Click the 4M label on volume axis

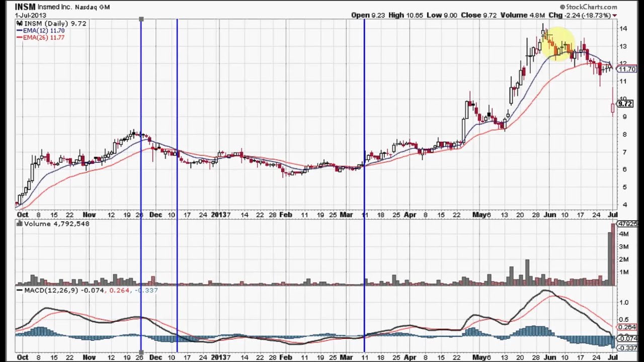pyautogui.click(x=624, y=234)
